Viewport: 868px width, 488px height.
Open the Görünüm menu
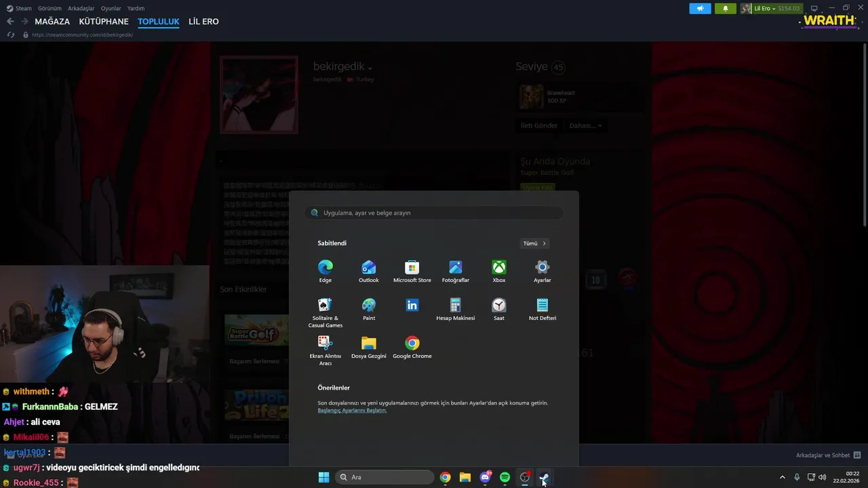coord(50,8)
